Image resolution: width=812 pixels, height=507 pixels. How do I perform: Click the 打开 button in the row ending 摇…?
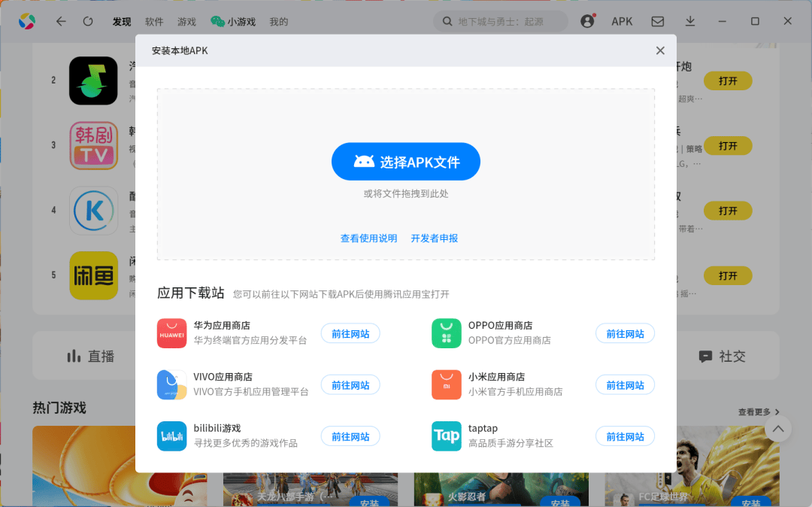click(x=728, y=275)
